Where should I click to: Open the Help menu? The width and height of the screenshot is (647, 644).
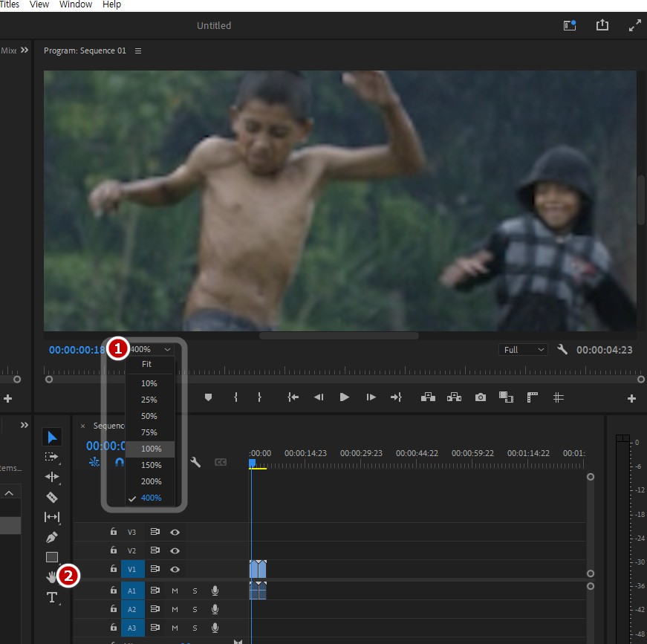click(x=111, y=4)
